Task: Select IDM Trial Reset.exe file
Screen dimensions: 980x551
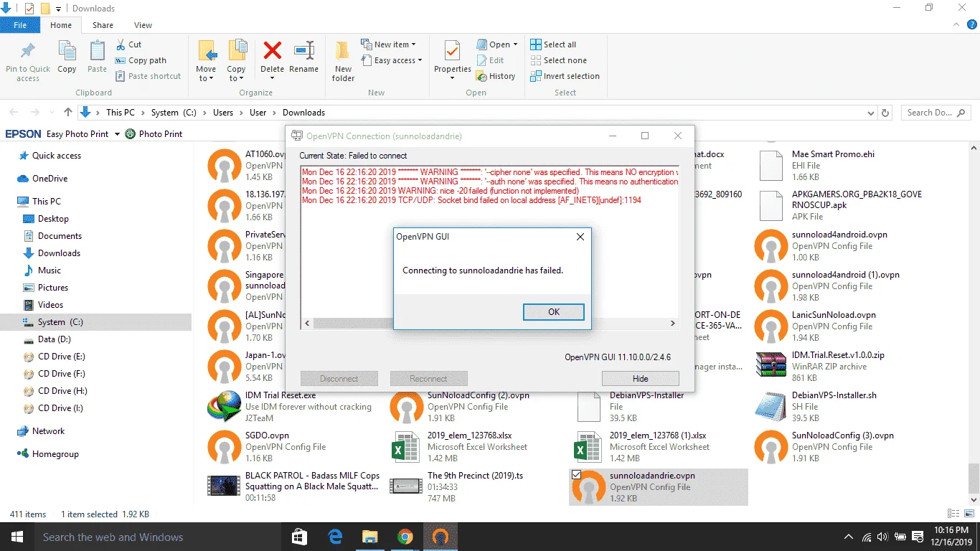Action: (294, 407)
